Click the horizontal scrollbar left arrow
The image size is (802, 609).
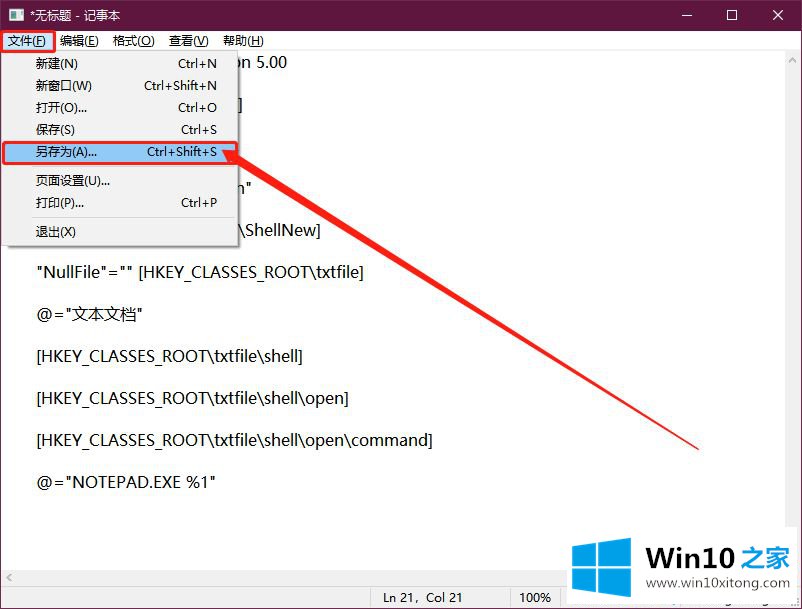tap(9, 578)
